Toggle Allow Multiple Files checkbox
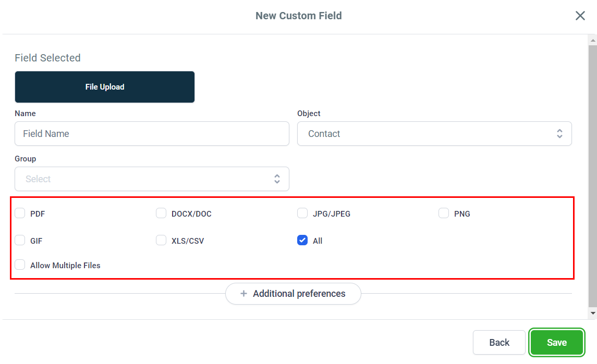The width and height of the screenshot is (597, 364). tap(20, 265)
